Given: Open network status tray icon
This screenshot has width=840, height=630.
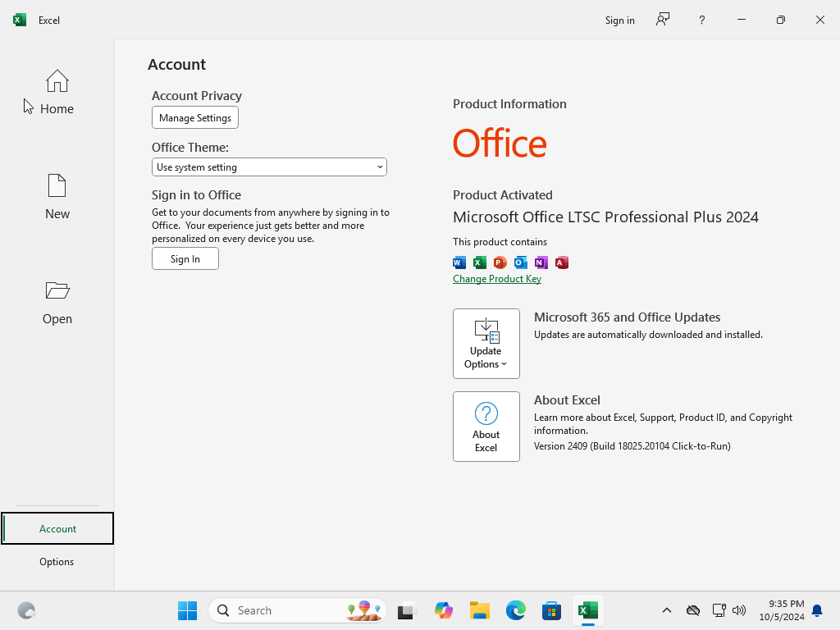Looking at the screenshot, I should point(719,610).
